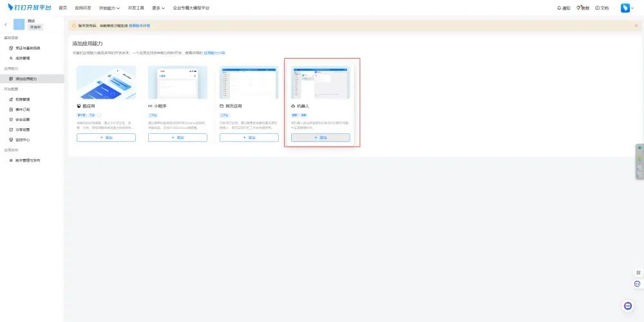This screenshot has height=322, width=644.
Task: Open 权限管理 in the sidebar
Action: pyautogui.click(x=23, y=99)
